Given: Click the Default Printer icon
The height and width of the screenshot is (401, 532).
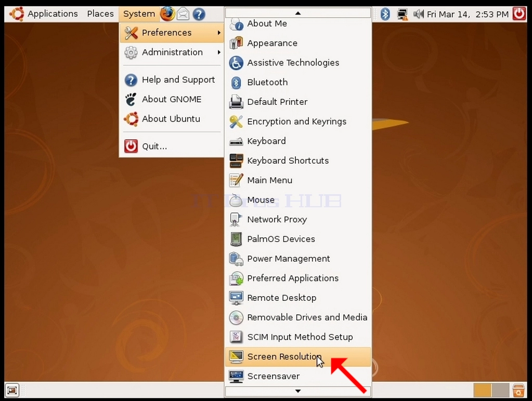Looking at the screenshot, I should point(236,102).
